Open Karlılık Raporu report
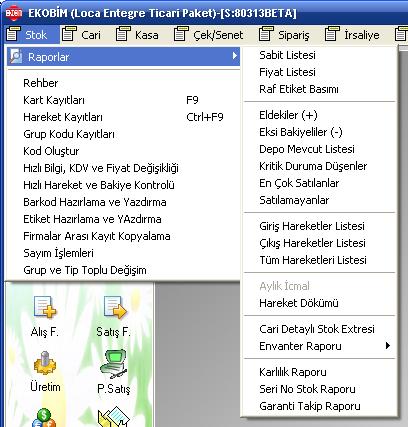 (293, 372)
